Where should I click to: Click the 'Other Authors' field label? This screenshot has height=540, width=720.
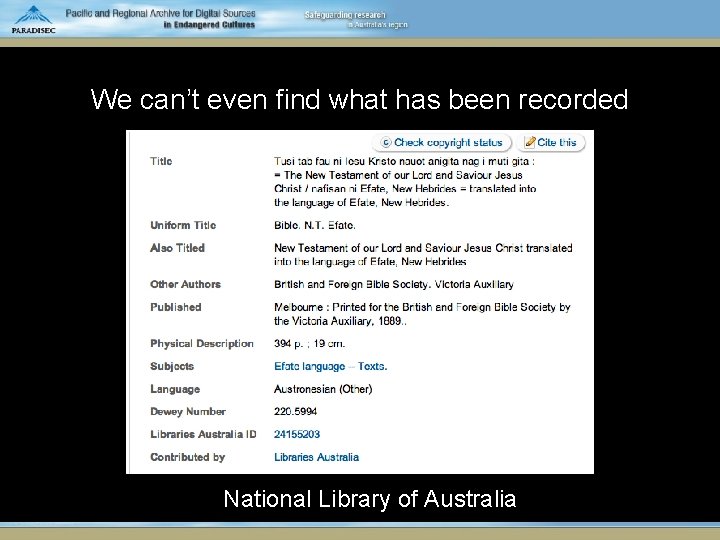pyautogui.click(x=186, y=285)
